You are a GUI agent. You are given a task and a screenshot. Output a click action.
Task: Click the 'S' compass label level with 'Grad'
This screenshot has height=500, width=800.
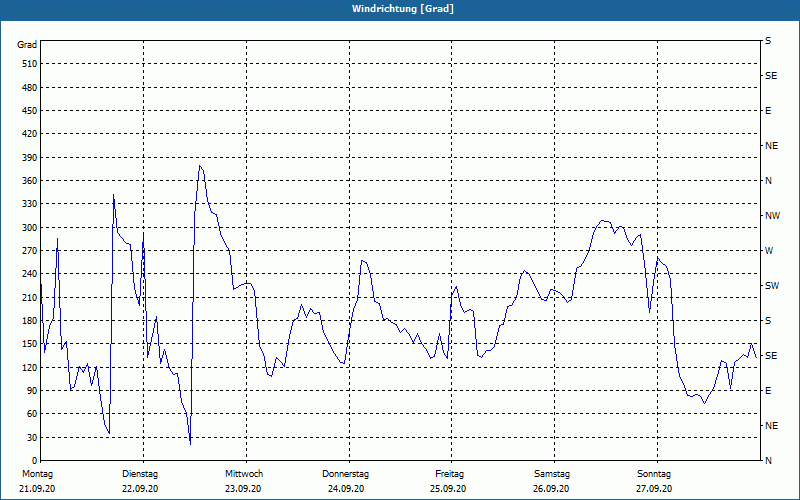coord(768,41)
